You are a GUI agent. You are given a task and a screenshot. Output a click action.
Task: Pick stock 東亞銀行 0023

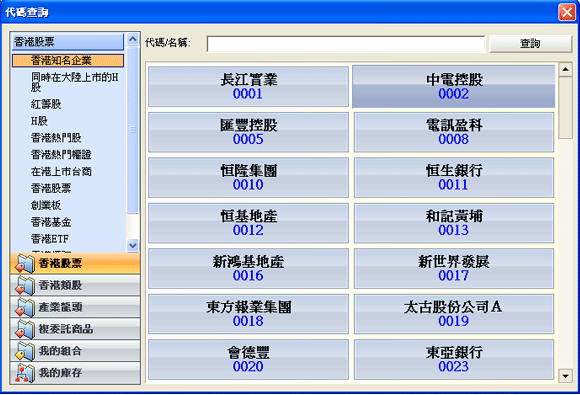click(x=453, y=359)
